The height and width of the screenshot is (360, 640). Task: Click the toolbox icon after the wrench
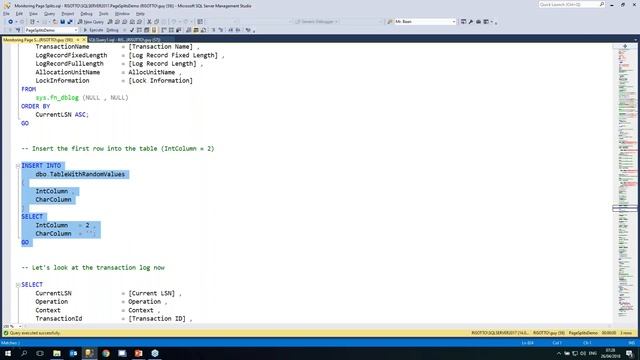pyautogui.click(x=478, y=22)
